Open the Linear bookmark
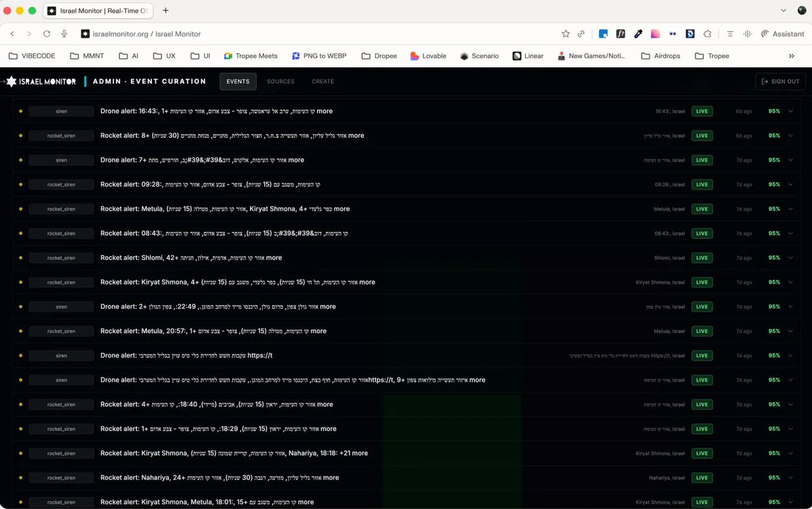This screenshot has width=812, height=509. [x=528, y=56]
